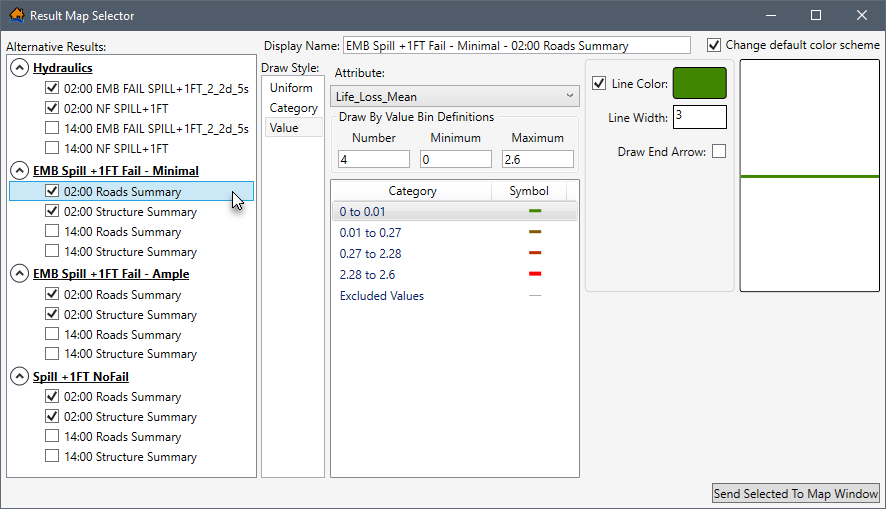Select Uniform draw style
The width and height of the screenshot is (886, 509).
coord(293,88)
